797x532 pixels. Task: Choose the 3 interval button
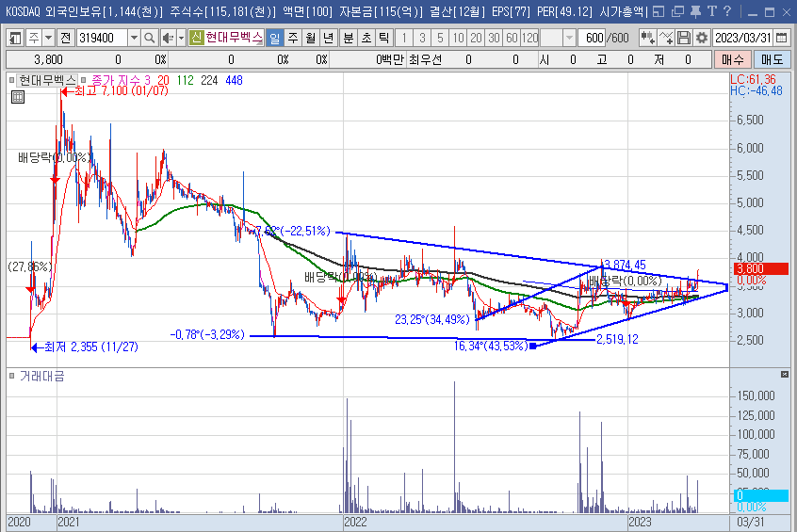[x=422, y=38]
